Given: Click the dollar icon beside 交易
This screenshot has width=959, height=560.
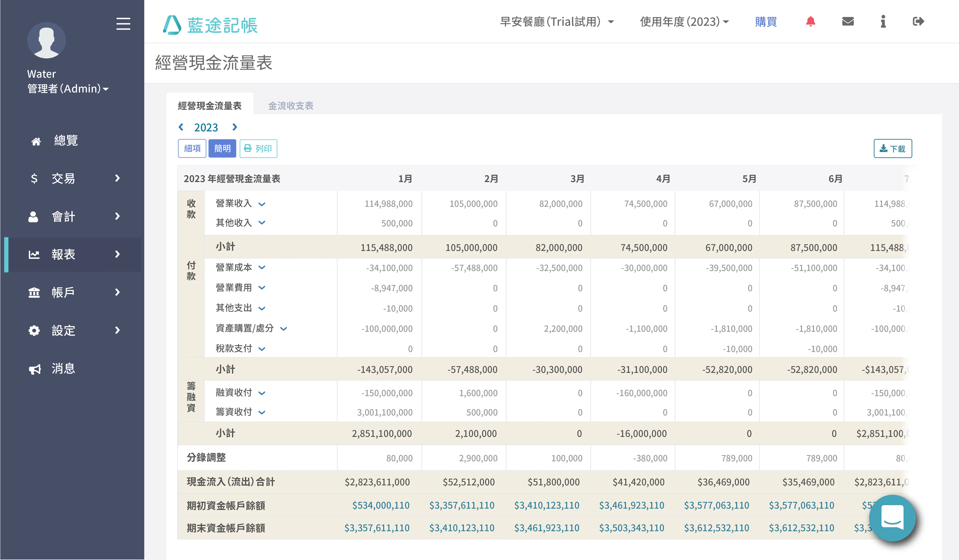Looking at the screenshot, I should 34,178.
